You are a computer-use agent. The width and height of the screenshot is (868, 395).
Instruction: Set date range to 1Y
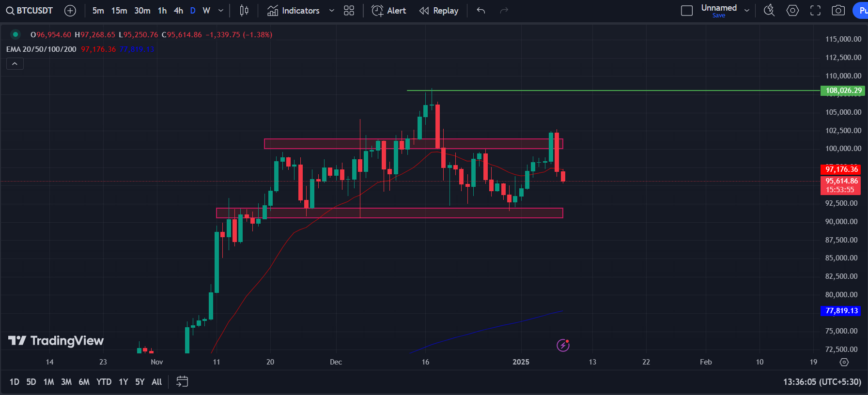click(124, 382)
